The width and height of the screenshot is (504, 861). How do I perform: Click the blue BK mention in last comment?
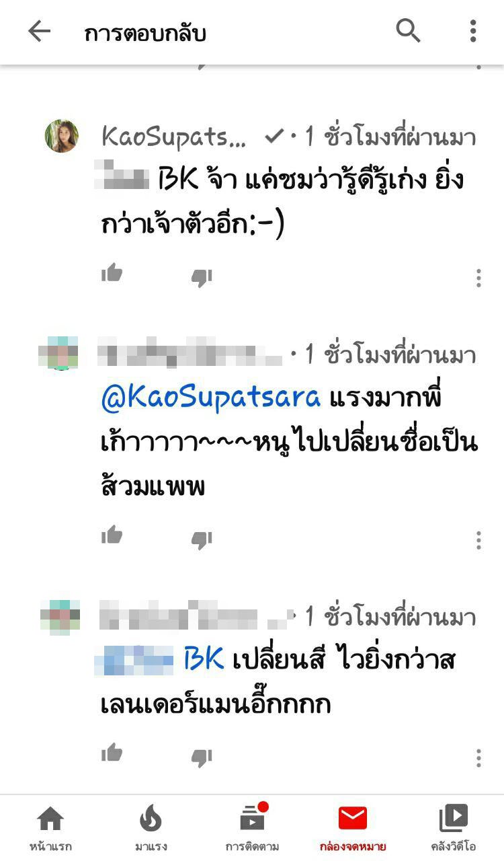click(204, 659)
